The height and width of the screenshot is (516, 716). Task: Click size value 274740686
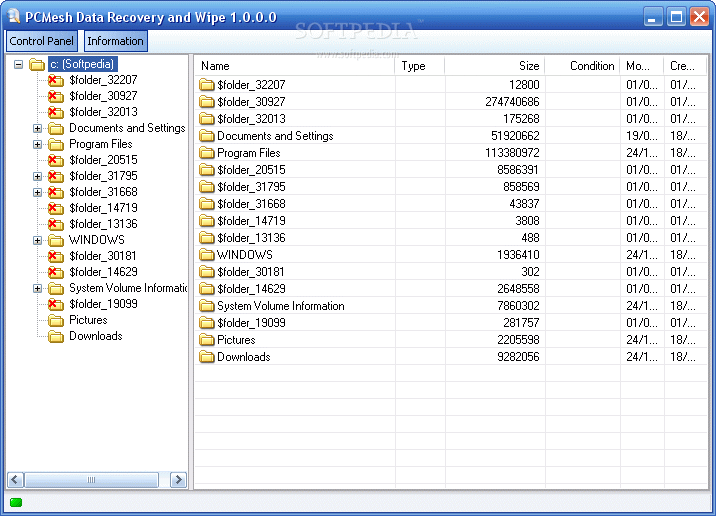point(512,102)
